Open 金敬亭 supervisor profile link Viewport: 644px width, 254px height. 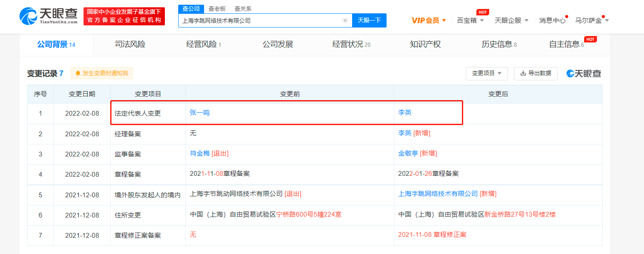point(408,153)
